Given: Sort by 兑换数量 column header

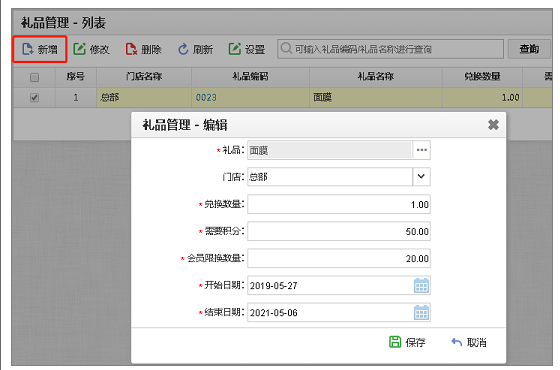Looking at the screenshot, I should pyautogui.click(x=482, y=76).
